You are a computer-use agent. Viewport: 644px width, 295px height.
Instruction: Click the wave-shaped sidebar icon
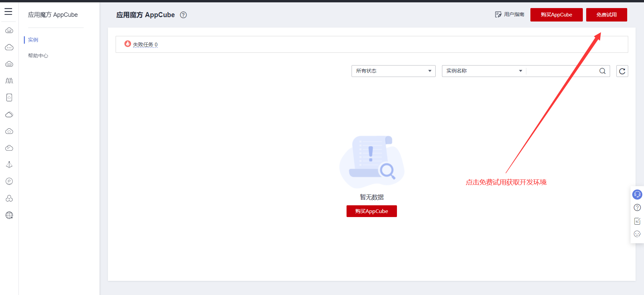pos(9,81)
